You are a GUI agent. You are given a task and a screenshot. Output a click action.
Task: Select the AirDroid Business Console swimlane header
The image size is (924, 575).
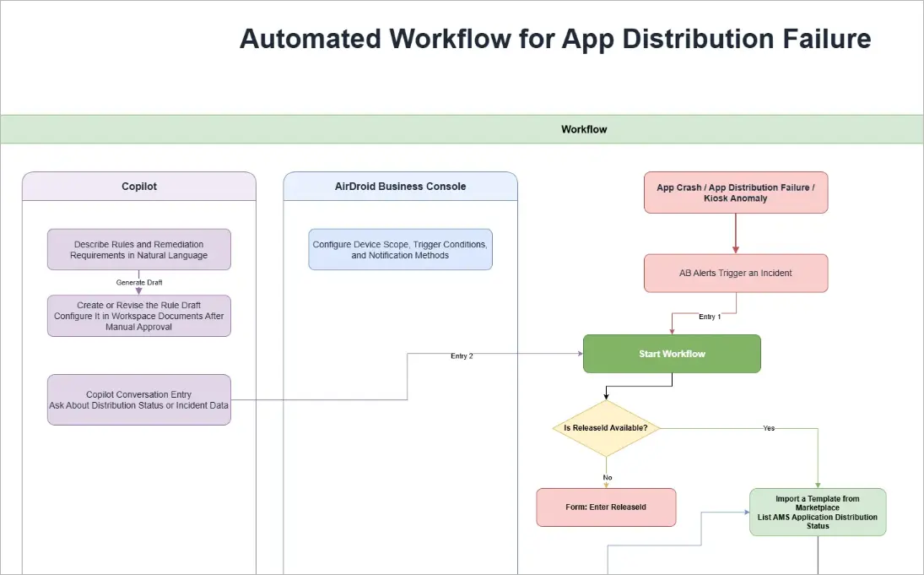400,187
